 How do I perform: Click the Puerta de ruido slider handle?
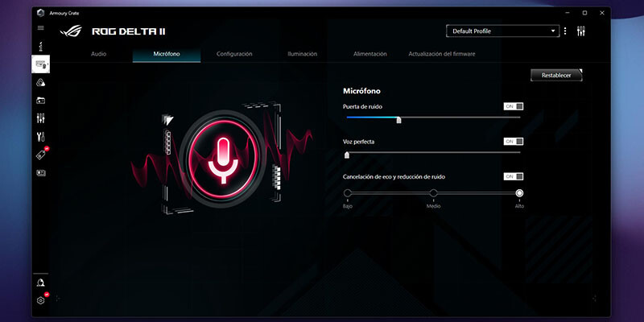398,119
